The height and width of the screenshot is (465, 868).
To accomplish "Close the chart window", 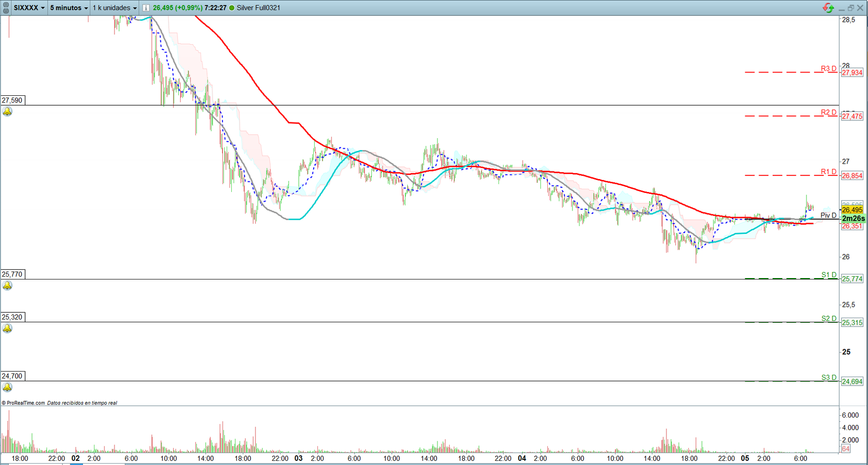I will point(860,8).
